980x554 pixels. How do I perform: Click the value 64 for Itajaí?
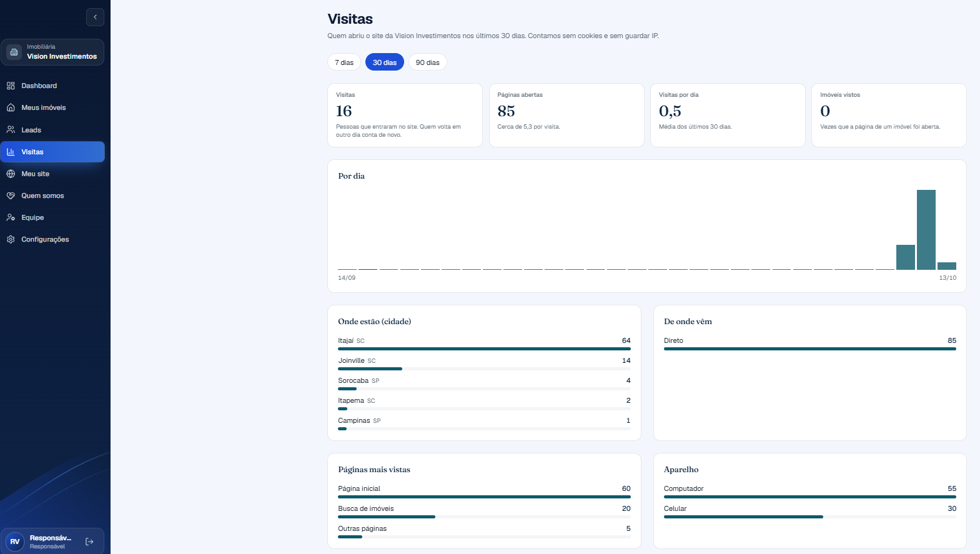(x=626, y=340)
